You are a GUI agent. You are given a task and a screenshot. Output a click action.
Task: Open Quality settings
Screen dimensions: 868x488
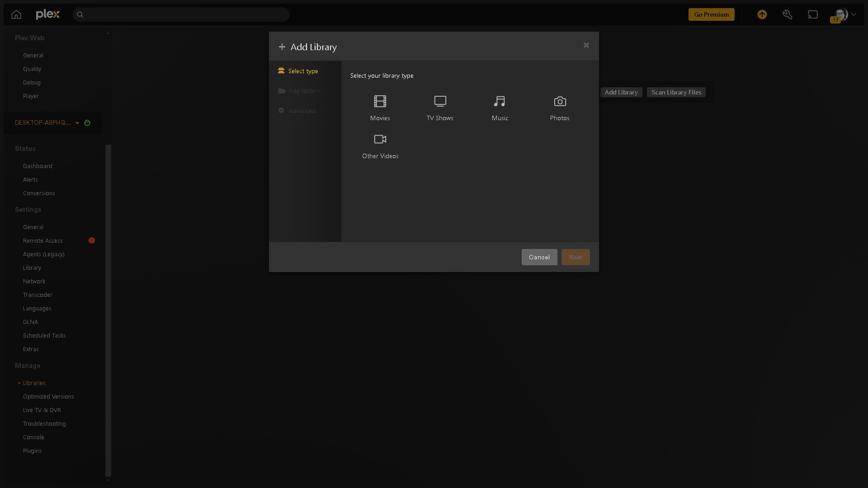[x=32, y=69]
